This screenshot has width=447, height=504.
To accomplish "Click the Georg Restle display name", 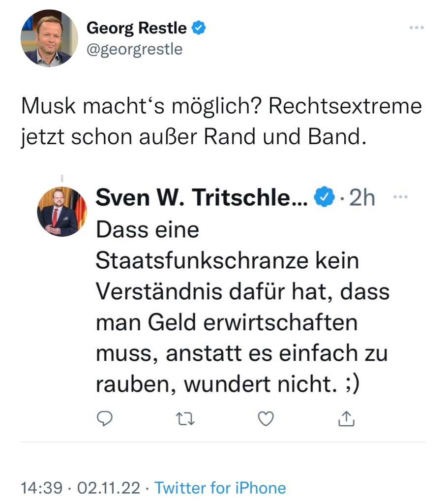I will click(136, 29).
